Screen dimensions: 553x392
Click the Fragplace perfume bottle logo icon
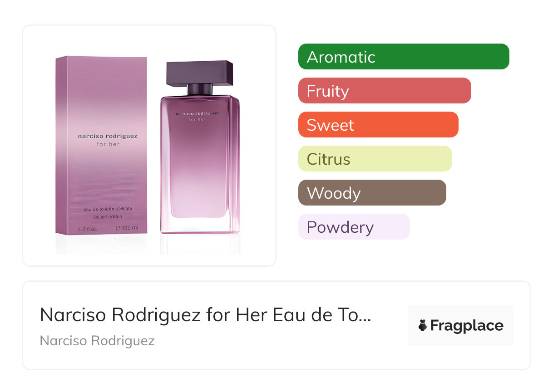point(423,325)
